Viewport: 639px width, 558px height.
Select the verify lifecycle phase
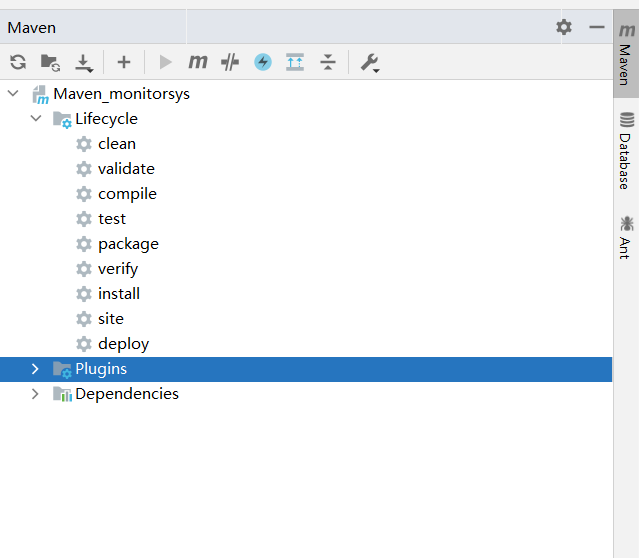coord(118,269)
